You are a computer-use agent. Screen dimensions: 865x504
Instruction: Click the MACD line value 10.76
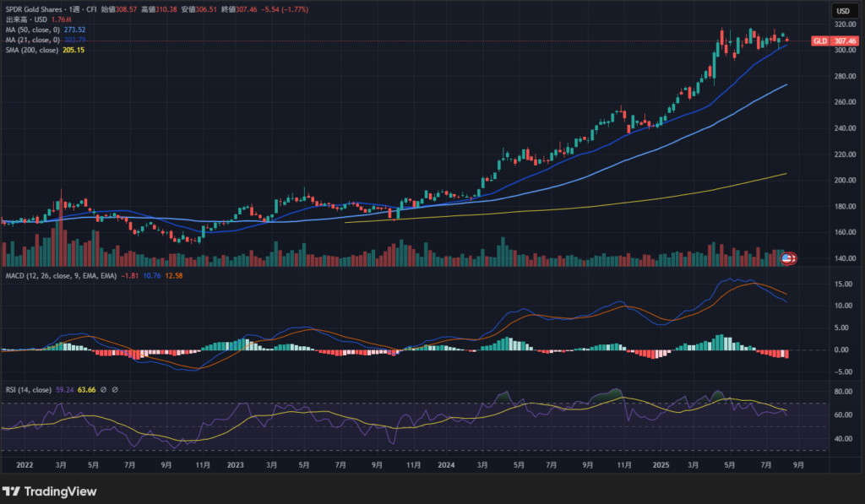click(152, 276)
